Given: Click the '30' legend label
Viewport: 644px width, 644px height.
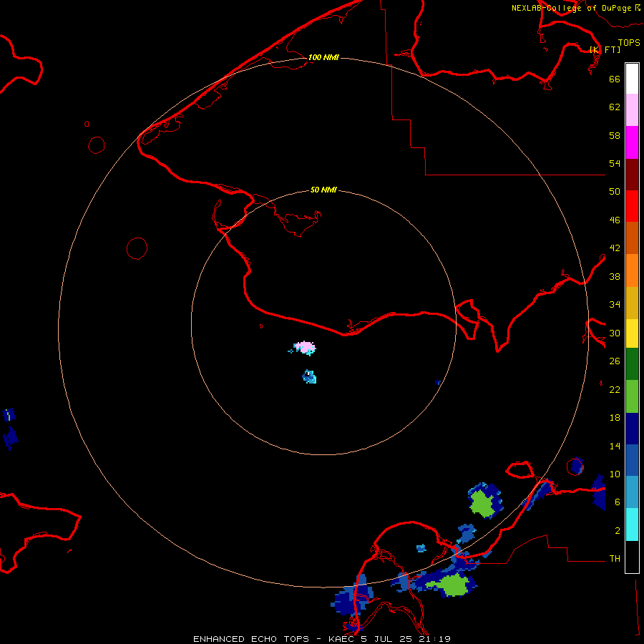Looking at the screenshot, I should click(615, 333).
